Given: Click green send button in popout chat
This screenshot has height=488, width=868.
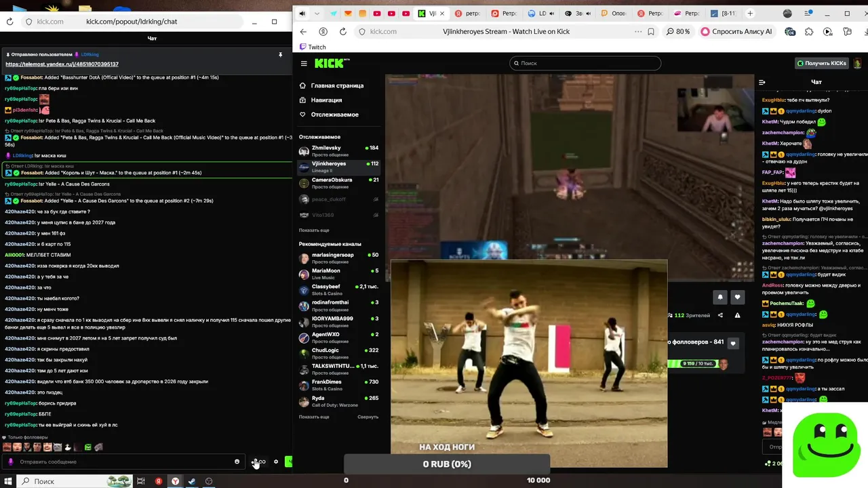Looking at the screenshot, I should 288,462.
